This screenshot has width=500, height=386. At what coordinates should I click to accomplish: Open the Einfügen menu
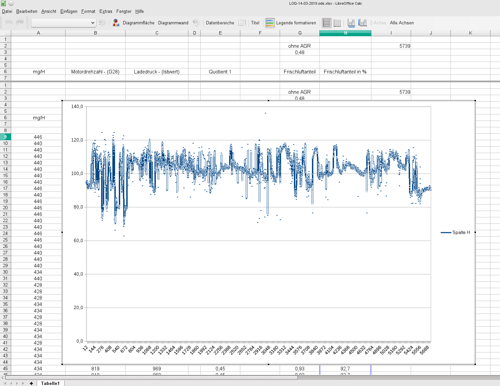point(69,11)
